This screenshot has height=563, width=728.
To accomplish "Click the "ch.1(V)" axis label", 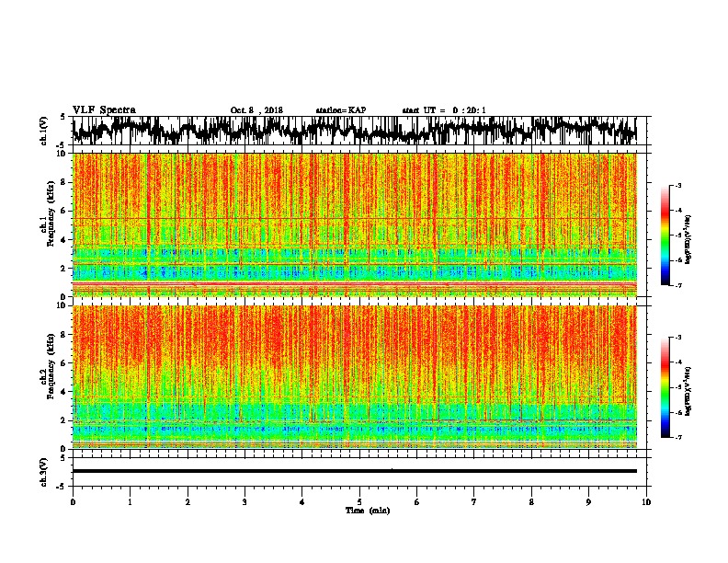I will tap(44, 131).
